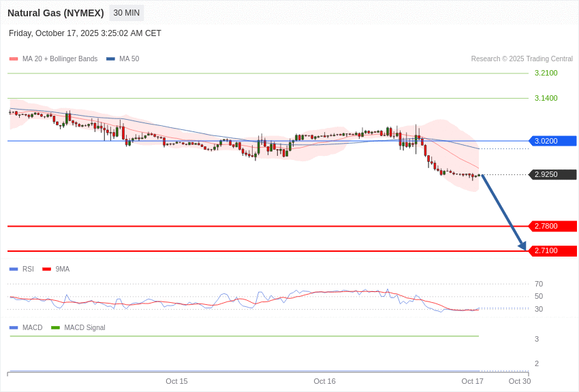Click the RSI 70 level label

click(539, 284)
